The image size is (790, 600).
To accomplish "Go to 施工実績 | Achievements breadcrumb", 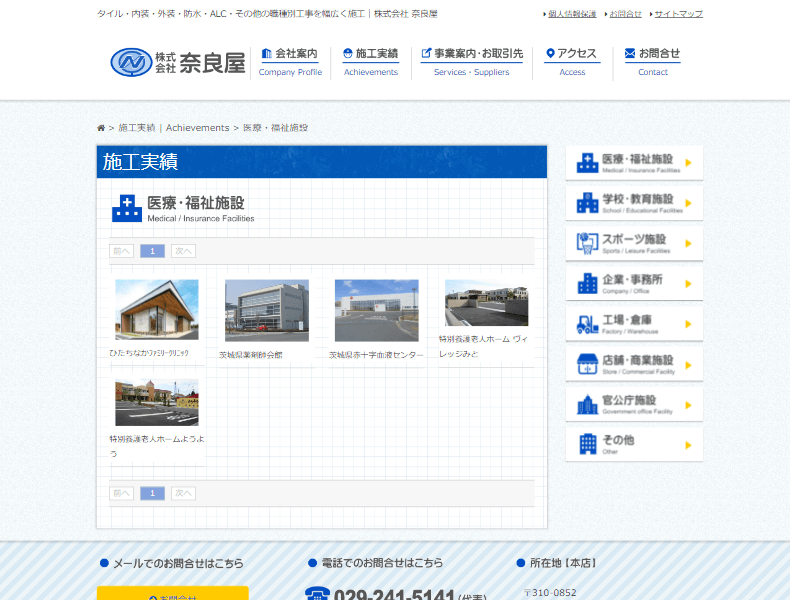I will [x=174, y=128].
